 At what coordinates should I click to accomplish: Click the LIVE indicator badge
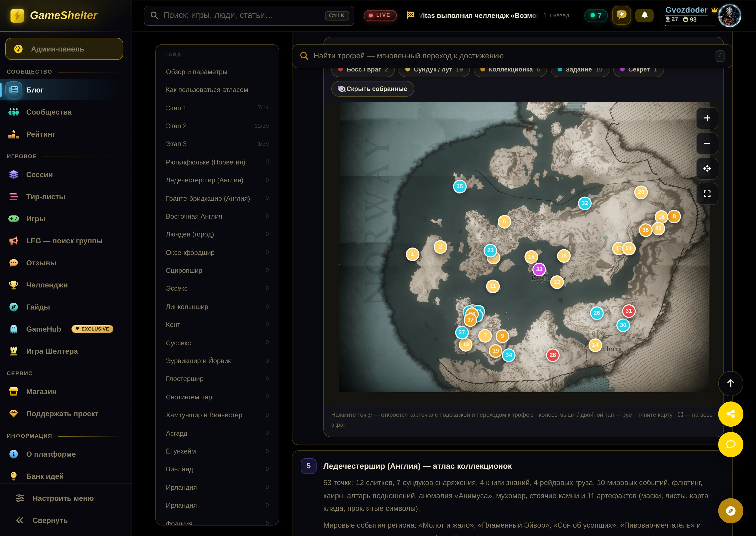[380, 15]
